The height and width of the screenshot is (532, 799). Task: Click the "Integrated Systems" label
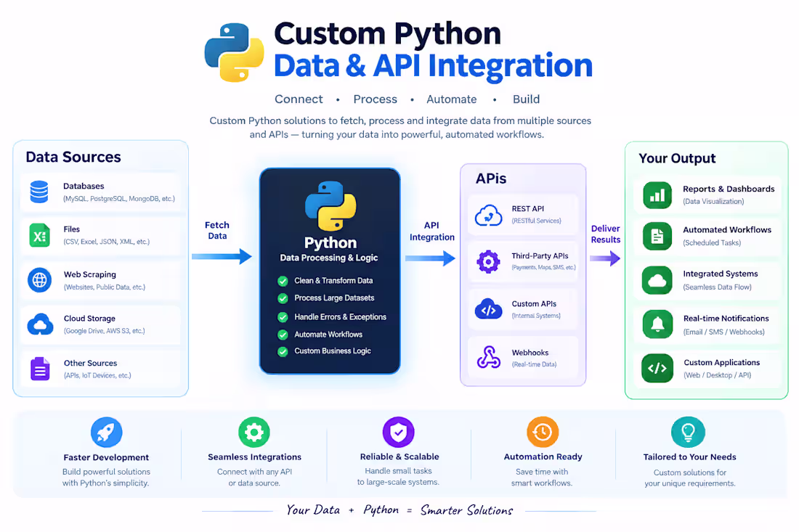point(721,274)
